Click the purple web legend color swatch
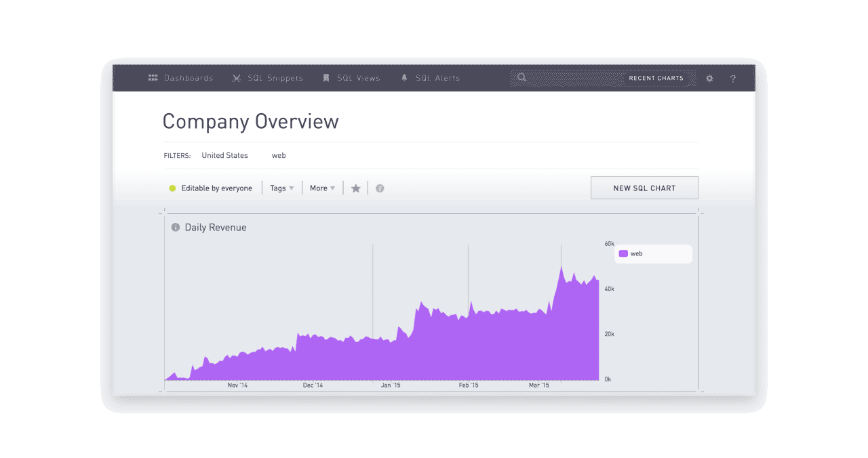The image size is (868, 458). click(x=623, y=254)
